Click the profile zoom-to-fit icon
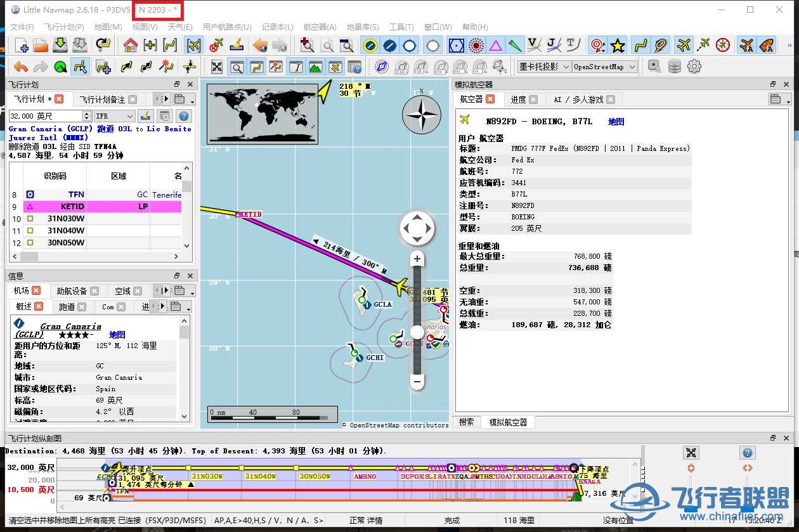The height and width of the screenshot is (532, 799). pos(691,453)
